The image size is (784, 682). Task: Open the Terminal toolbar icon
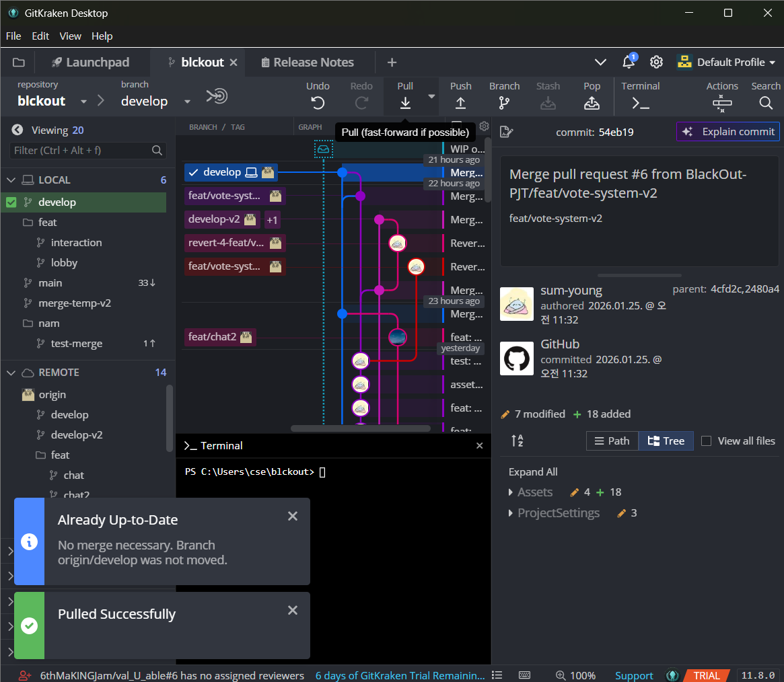click(641, 104)
